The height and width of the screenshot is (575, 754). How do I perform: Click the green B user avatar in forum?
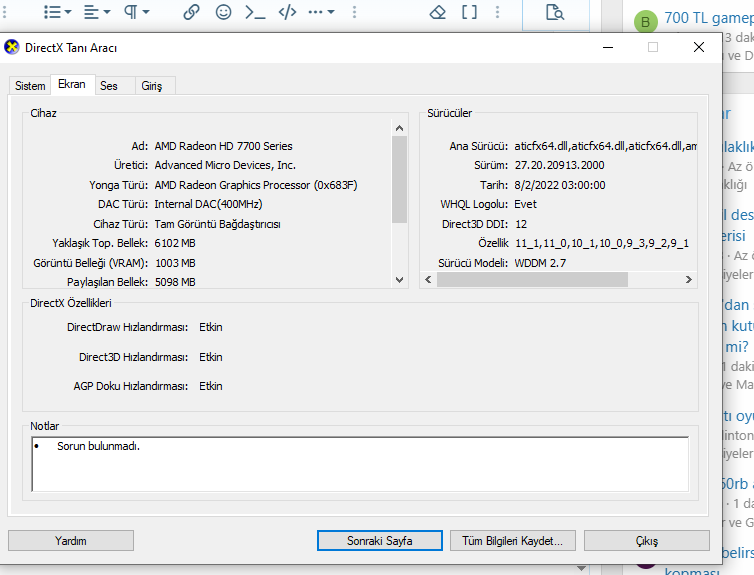[x=645, y=22]
